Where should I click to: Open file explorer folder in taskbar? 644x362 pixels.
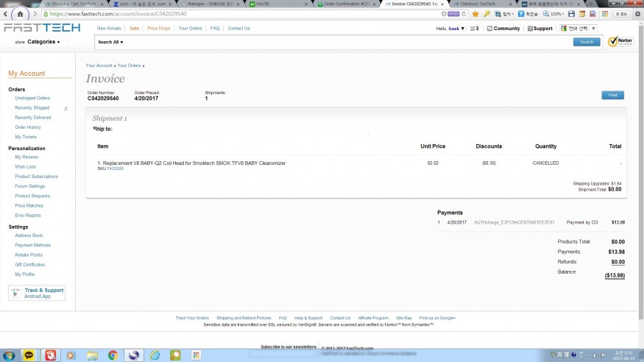pos(92,355)
